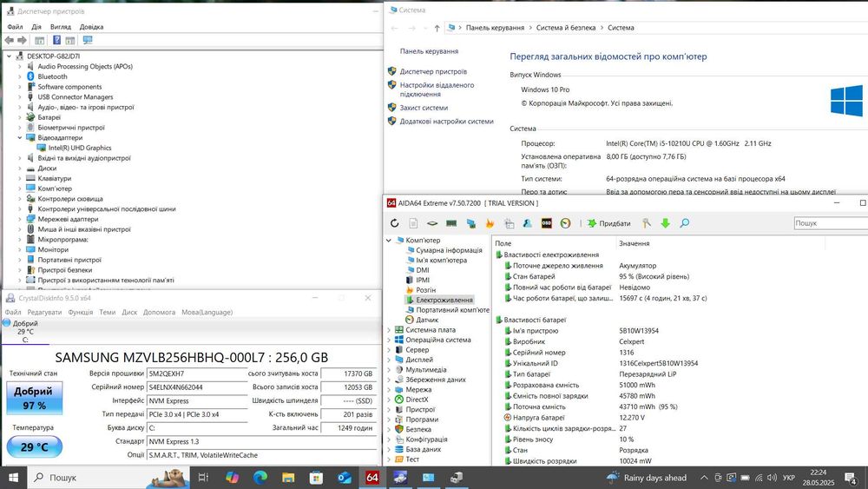Click the volume speaker tray icon
This screenshot has width=868, height=489.
click(773, 478)
